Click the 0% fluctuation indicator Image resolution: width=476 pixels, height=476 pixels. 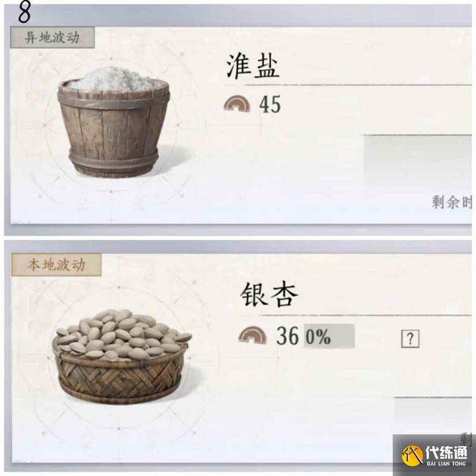coord(329,336)
